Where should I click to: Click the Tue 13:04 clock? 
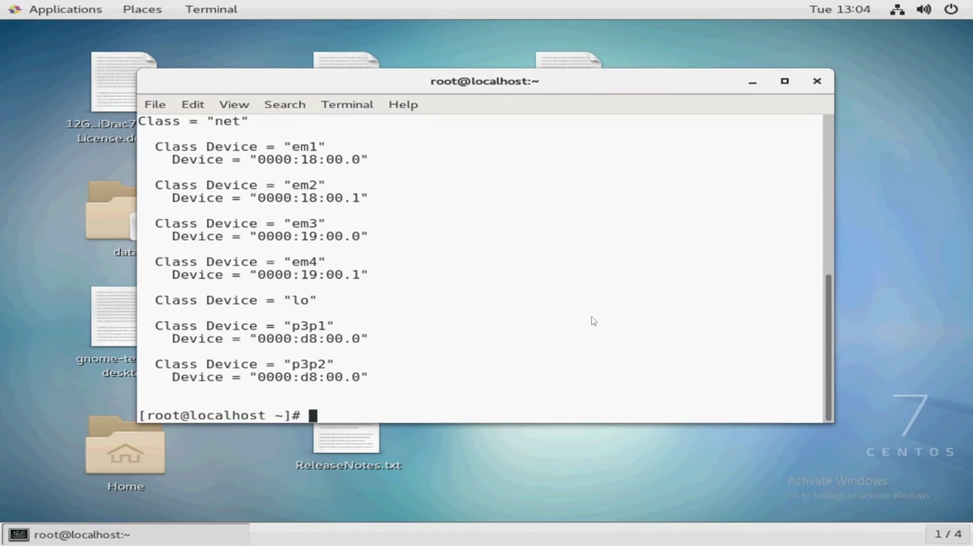[x=840, y=9]
